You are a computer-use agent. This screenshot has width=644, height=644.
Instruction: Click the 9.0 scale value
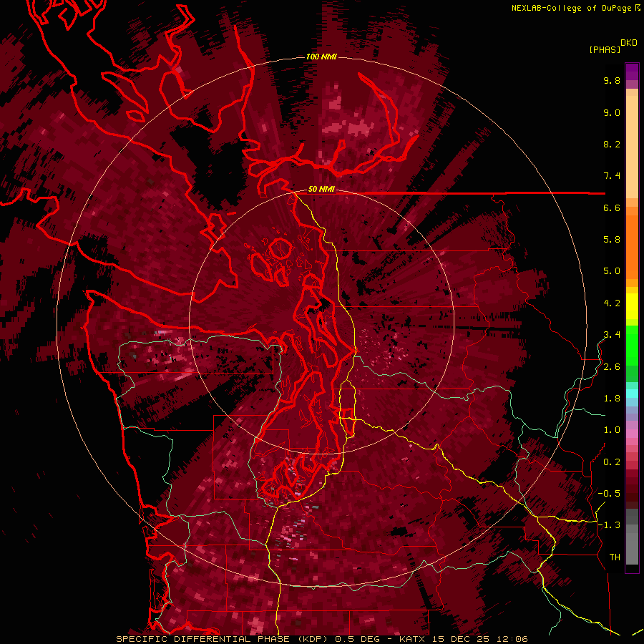tap(612, 112)
